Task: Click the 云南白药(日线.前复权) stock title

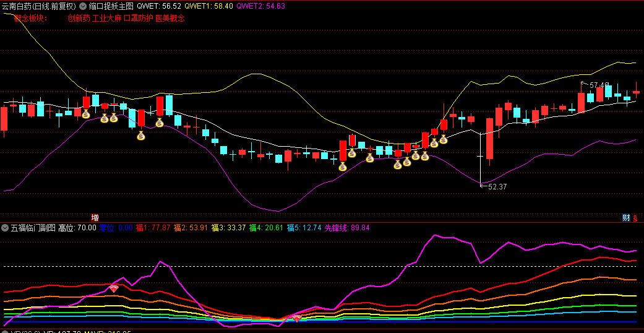Action: [x=38, y=6]
